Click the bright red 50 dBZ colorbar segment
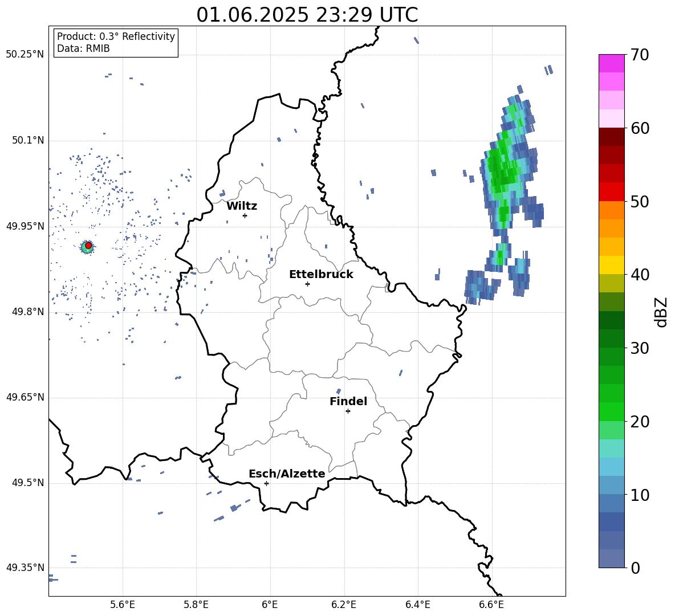This screenshot has width=675, height=616. coord(612,192)
